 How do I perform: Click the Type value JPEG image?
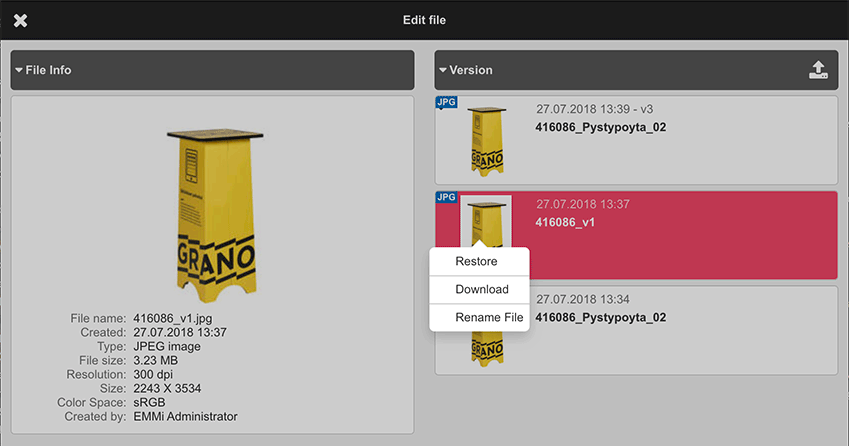(167, 346)
